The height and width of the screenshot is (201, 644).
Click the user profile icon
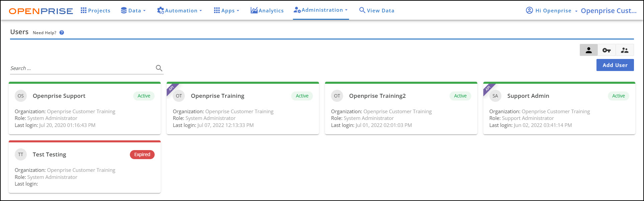[x=529, y=10]
